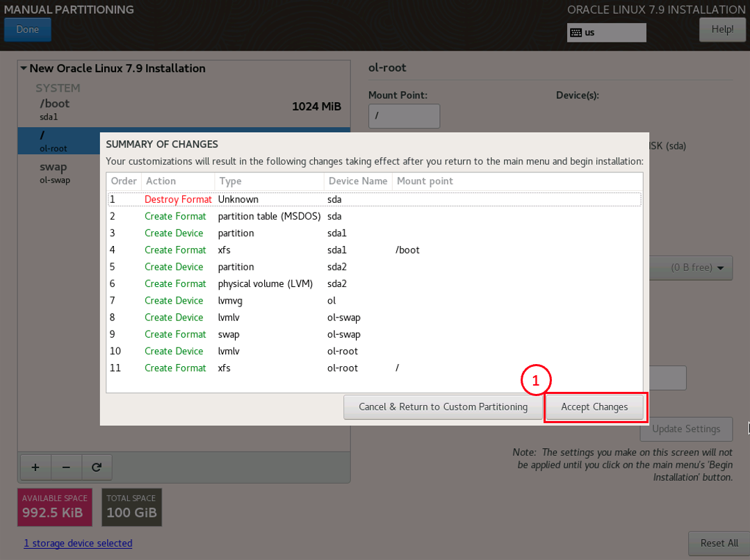Select the swap ol-swap partition entry

point(59,172)
